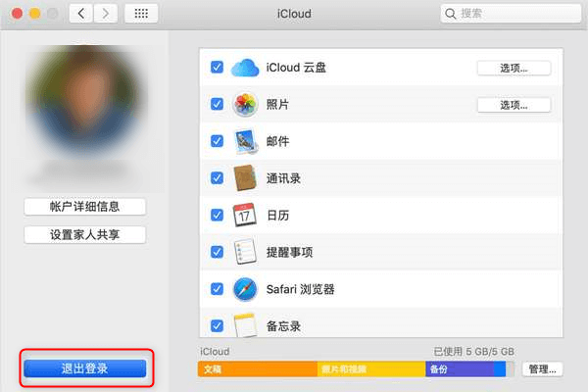
Task: Click the orange 文稿 storage segment
Action: (x=257, y=369)
